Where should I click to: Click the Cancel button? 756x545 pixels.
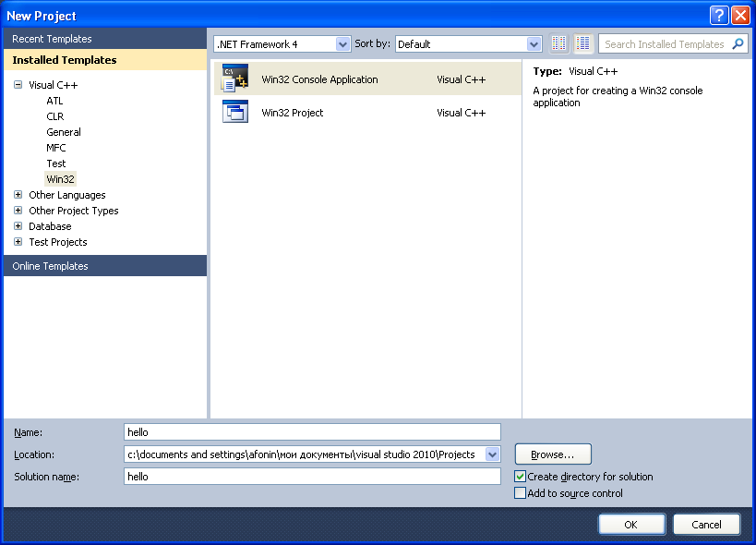[x=706, y=525]
